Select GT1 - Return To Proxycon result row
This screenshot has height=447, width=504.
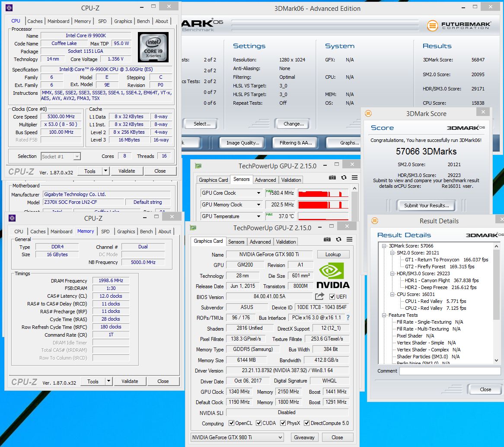[x=447, y=260]
